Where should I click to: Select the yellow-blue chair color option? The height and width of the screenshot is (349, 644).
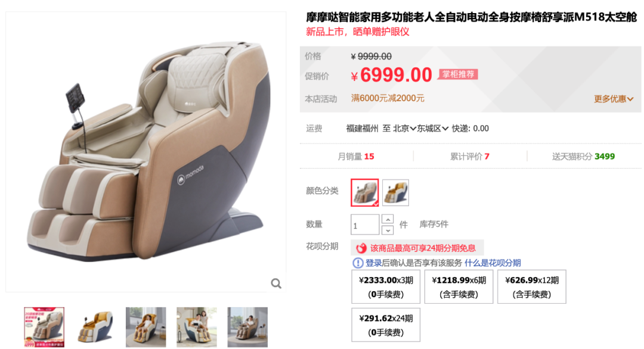coord(395,192)
